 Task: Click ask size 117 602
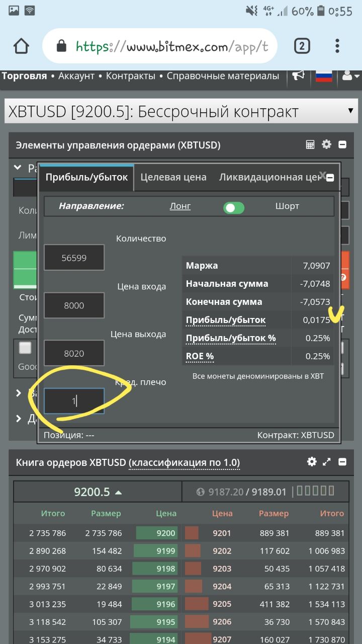[275, 551]
